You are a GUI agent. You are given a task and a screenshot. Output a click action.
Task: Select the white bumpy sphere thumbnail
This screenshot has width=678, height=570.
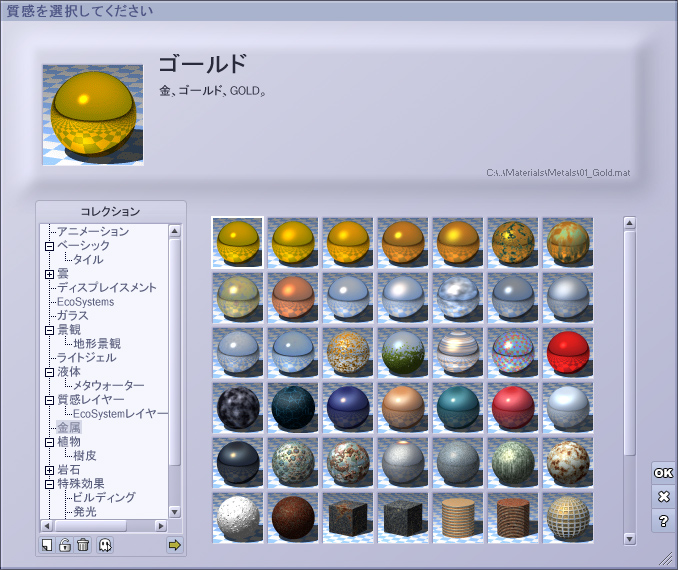237,518
